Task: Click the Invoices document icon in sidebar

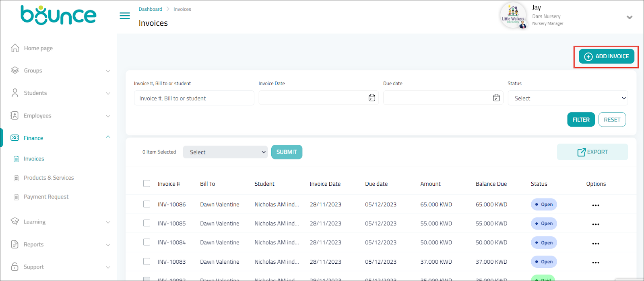Action: pyautogui.click(x=16, y=159)
